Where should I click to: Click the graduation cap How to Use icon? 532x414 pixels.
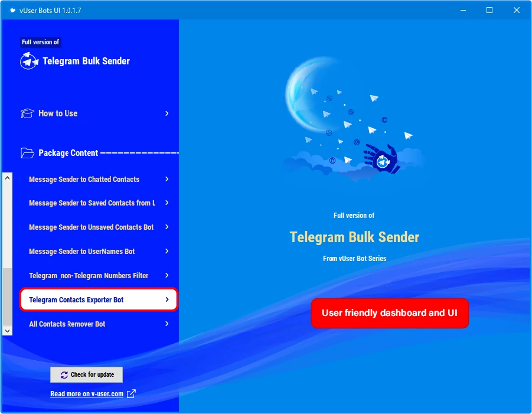(27, 113)
